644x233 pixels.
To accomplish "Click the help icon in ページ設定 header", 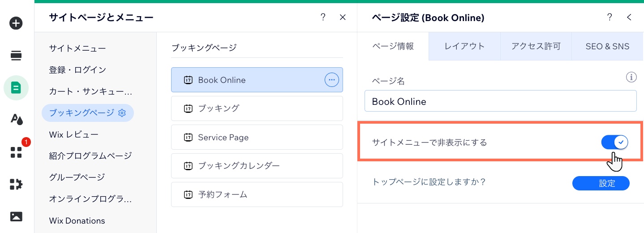I will (610, 17).
